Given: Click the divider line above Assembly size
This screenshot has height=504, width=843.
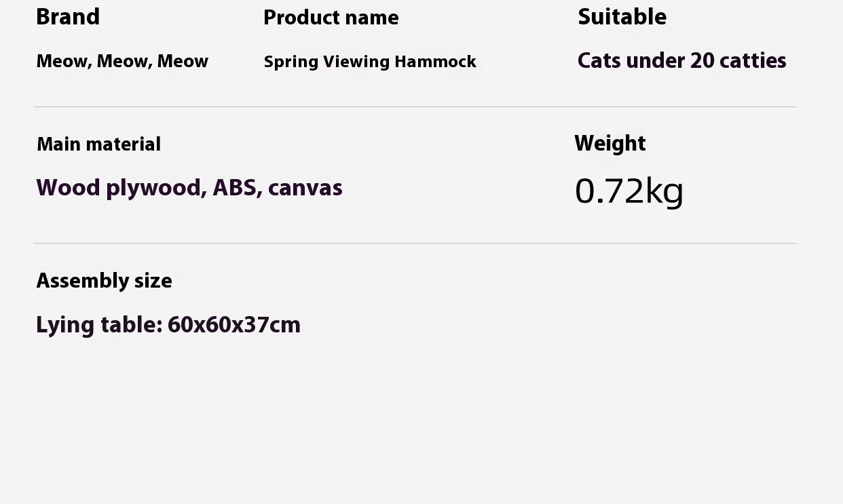Looking at the screenshot, I should point(415,243).
